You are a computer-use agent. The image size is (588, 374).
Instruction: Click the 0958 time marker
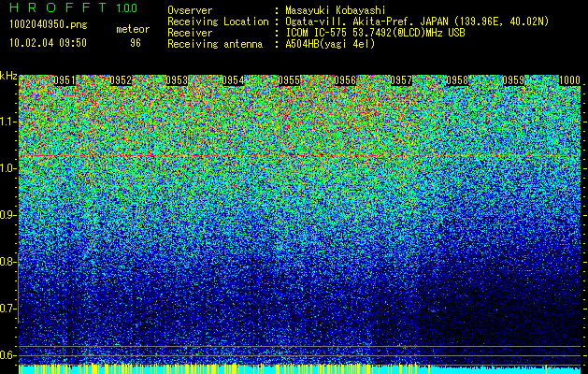coord(457,80)
